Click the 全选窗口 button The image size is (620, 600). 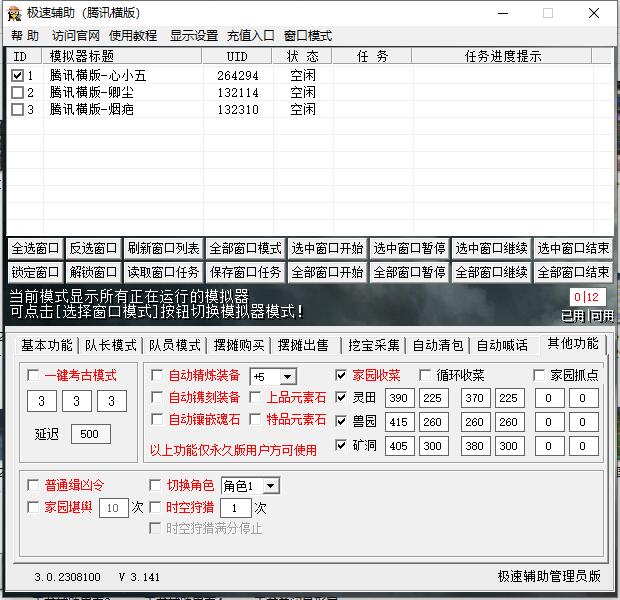pyautogui.click(x=35, y=248)
